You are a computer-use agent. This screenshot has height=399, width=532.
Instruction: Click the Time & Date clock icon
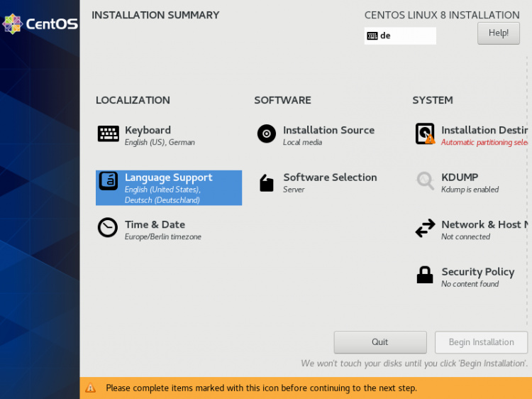(108, 228)
